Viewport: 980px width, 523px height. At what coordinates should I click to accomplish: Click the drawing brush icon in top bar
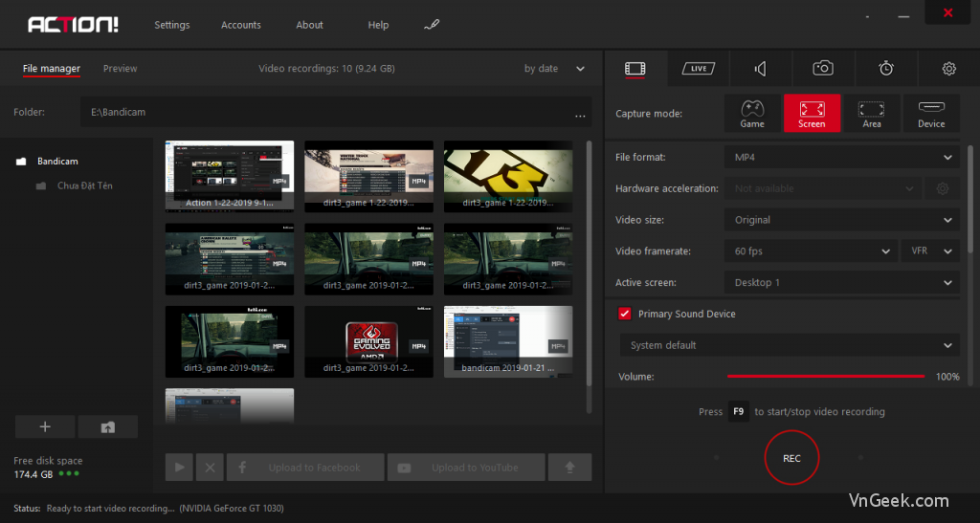pos(432,25)
